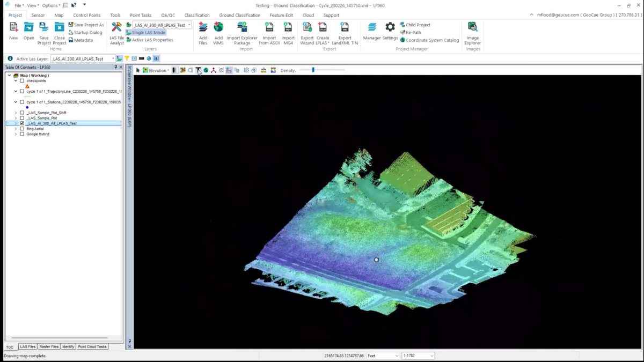
Task: Open the Active Las Layer dropdown
Action: tap(113, 58)
